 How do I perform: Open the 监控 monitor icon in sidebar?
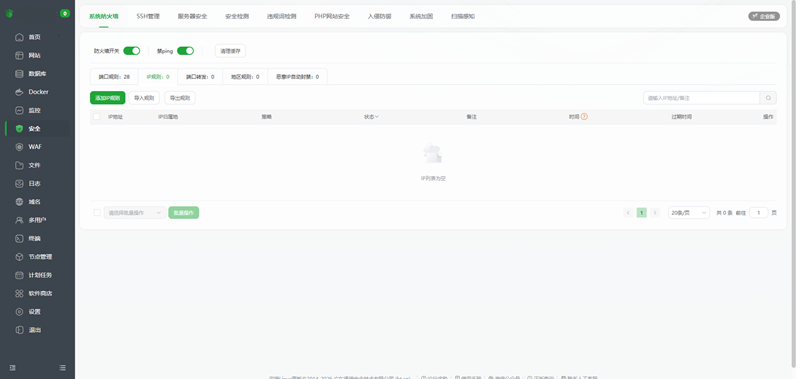pyautogui.click(x=19, y=110)
